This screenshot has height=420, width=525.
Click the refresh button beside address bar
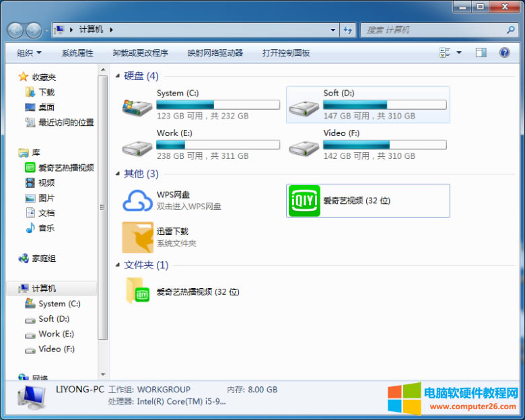coord(348,30)
